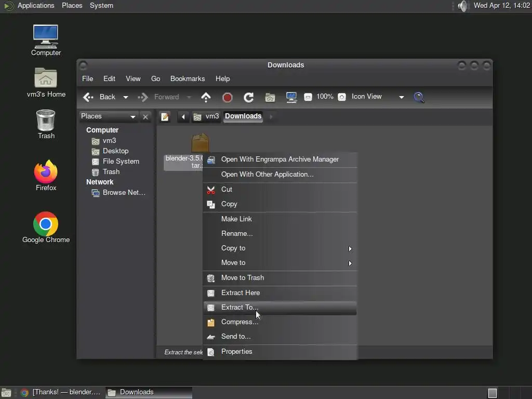Open Properties from context menu
Screen dimensions: 532x399
point(280,352)
